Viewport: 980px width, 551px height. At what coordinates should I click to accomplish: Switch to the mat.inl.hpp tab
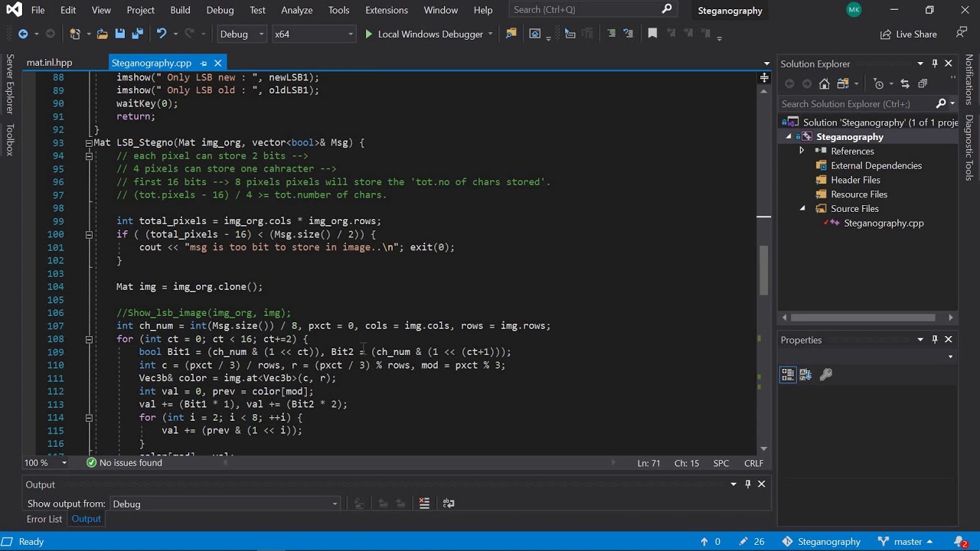49,63
